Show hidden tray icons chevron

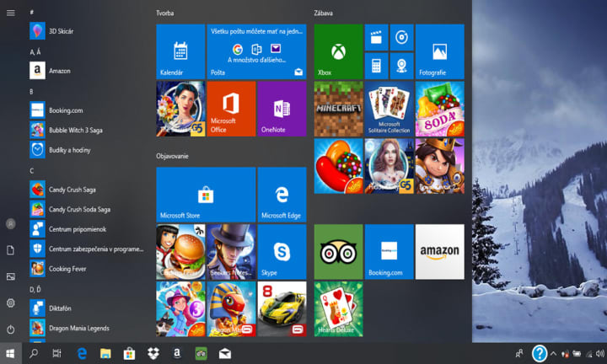point(554,353)
